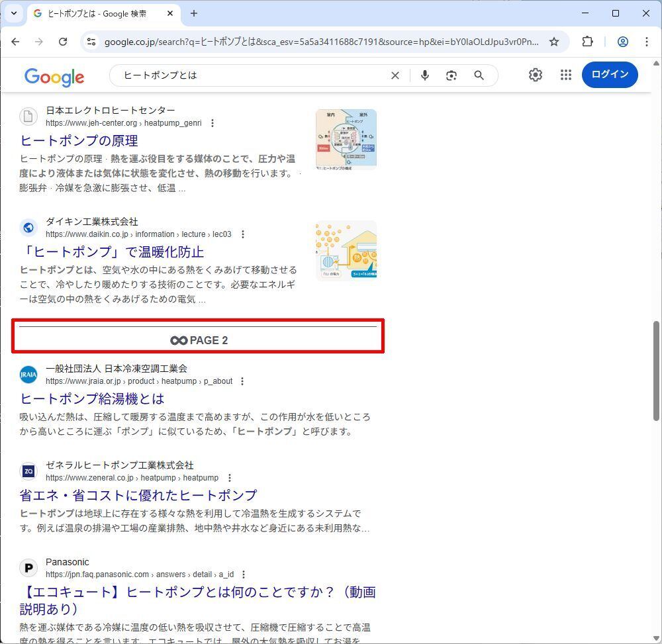The height and width of the screenshot is (644, 662).
Task: Click the site name ダイキン工業株式会社
Action: pyautogui.click(x=91, y=222)
